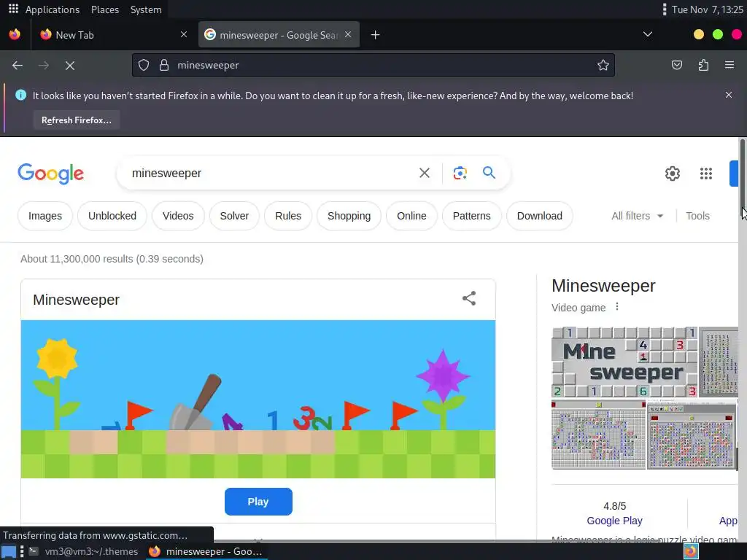Close the New Tab tab
This screenshot has height=560, width=747.
[184, 34]
